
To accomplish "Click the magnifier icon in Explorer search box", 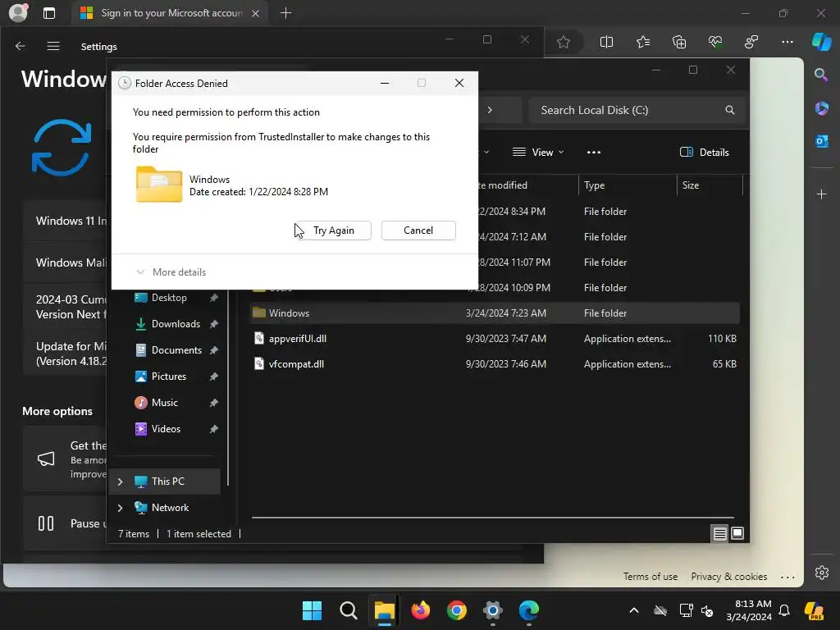I will [x=729, y=110].
